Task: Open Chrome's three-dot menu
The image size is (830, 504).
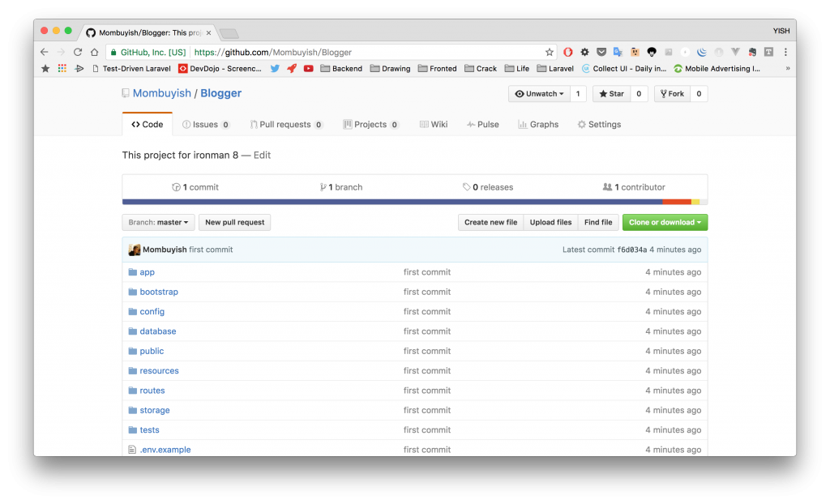Action: pos(785,52)
